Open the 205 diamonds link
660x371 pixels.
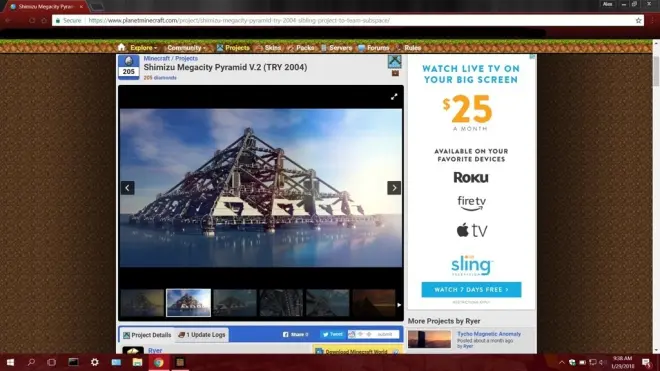[160, 77]
